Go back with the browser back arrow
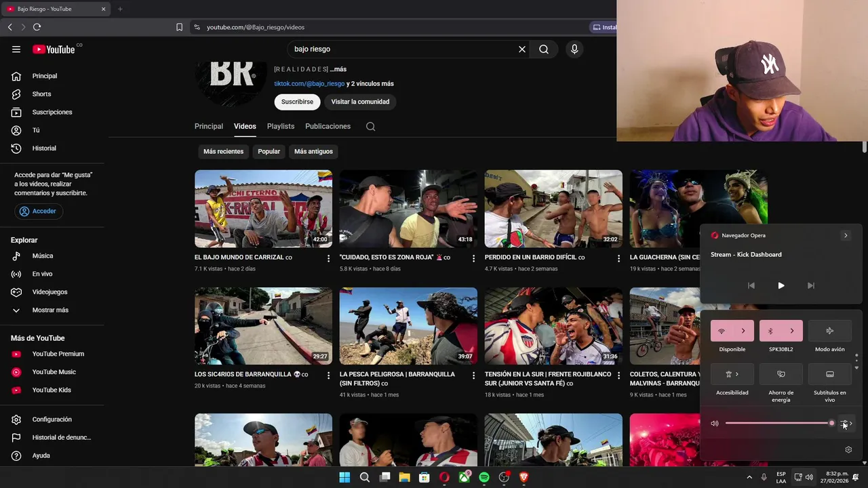Screen dimensions: 868x488 (9, 27)
